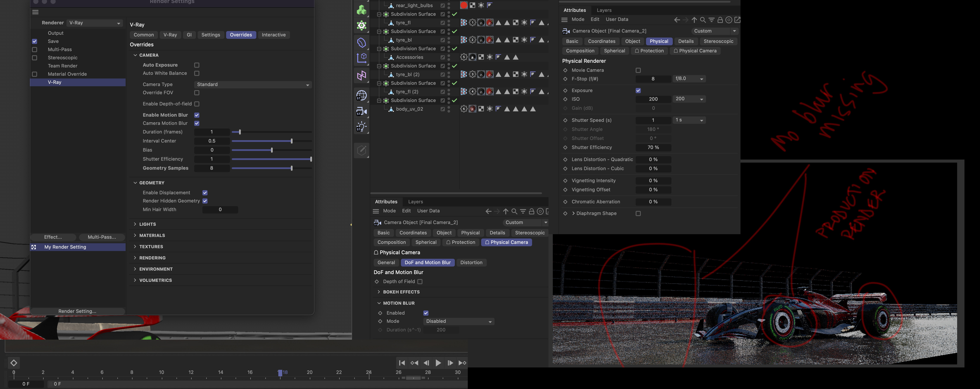
Task: Open Common tab in V-Ray settings
Action: coord(143,35)
